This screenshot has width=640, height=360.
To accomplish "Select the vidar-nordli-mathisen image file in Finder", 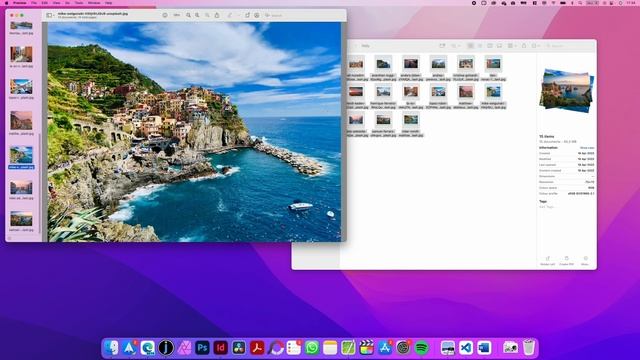I will (x=411, y=124).
